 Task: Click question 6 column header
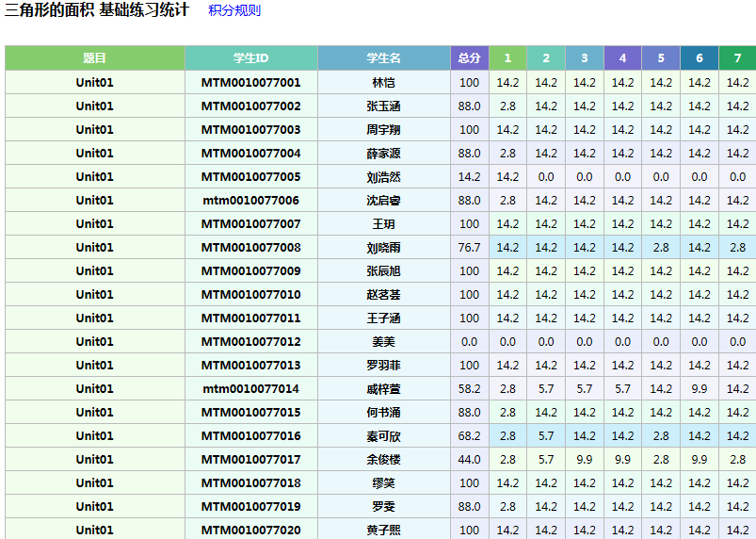[700, 58]
